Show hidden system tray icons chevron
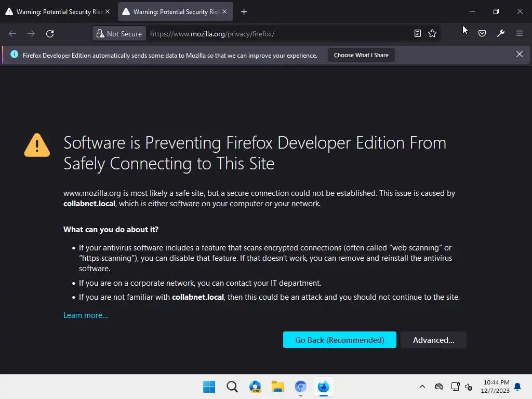532x399 pixels. [x=422, y=387]
